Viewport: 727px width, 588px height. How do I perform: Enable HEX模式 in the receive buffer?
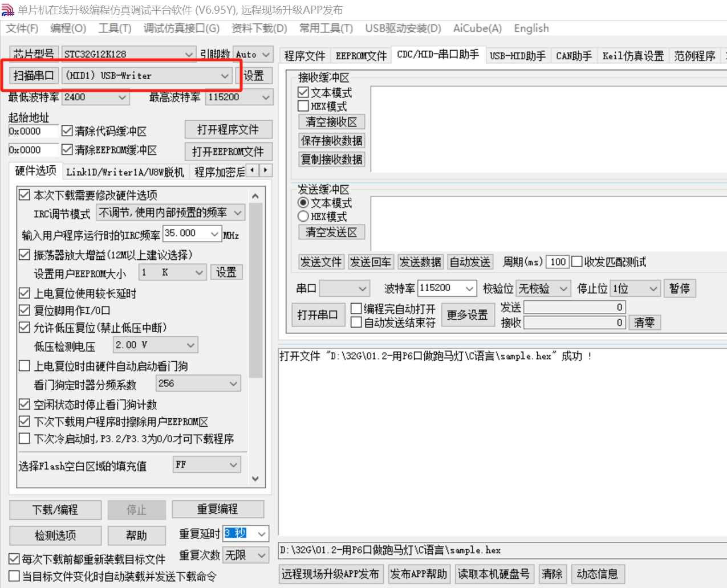[x=303, y=106]
